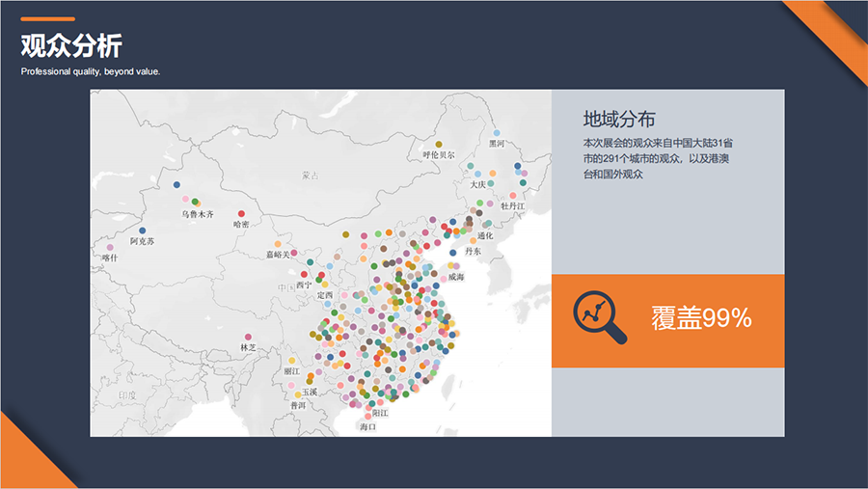Click the 黑河 label on the map
This screenshot has height=489, width=868.
[496, 144]
